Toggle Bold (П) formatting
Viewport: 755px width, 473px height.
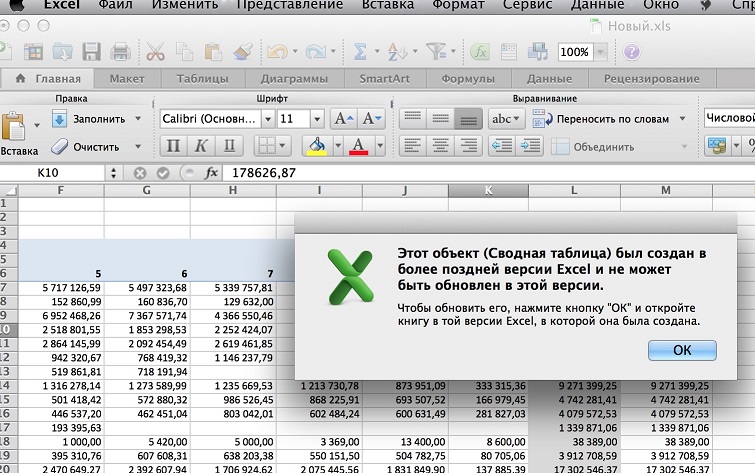173,146
